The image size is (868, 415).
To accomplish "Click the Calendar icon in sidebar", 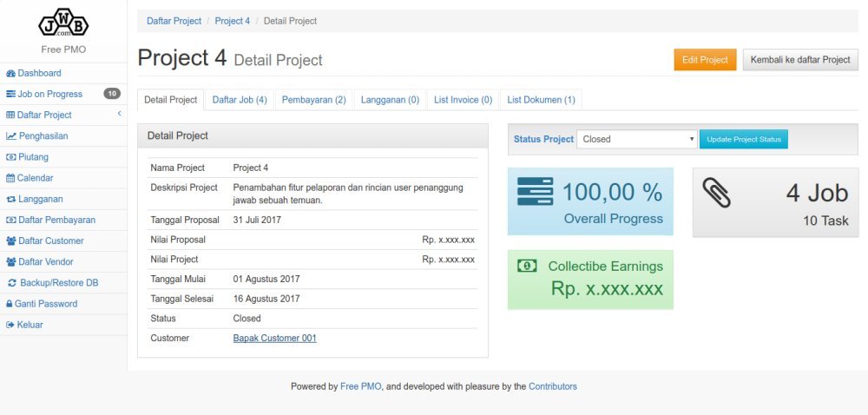I will (x=10, y=178).
